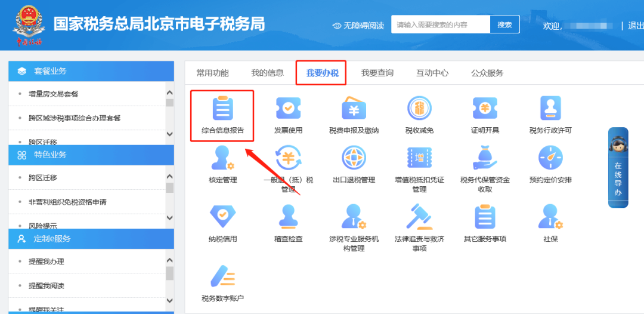Click the search input field
The height and width of the screenshot is (314, 644).
coord(441,24)
